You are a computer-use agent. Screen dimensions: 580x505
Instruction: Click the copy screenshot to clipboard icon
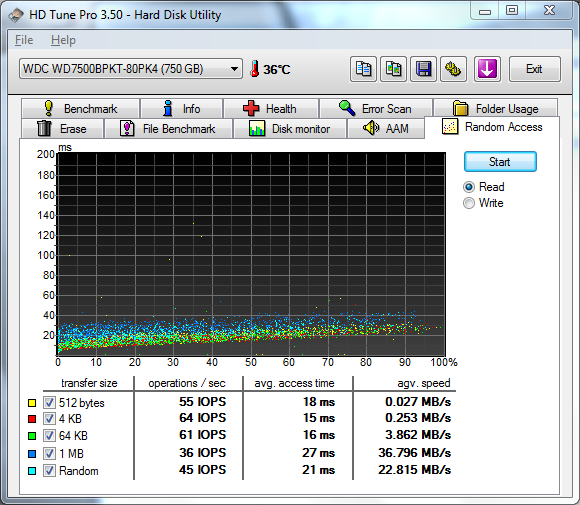pyautogui.click(x=394, y=69)
